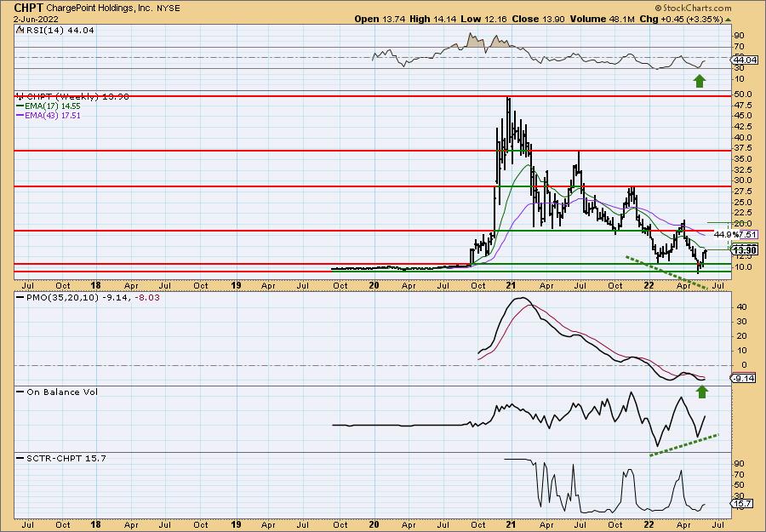Select the CHPT (Weekly) 13.90 price legend
The width and height of the screenshot is (766, 532).
73,97
